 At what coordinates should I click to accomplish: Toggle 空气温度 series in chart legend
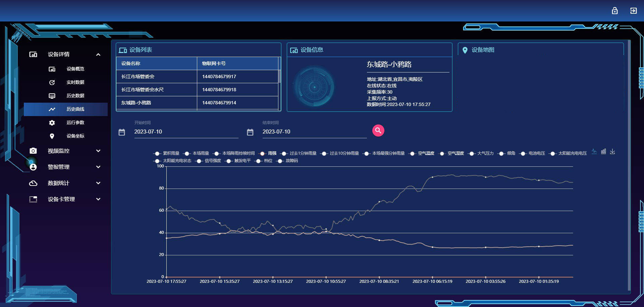(422, 153)
